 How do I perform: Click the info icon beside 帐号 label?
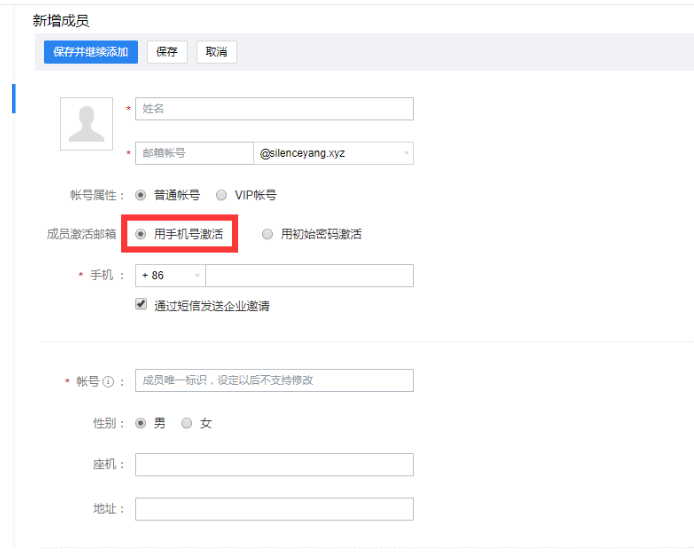(x=107, y=381)
